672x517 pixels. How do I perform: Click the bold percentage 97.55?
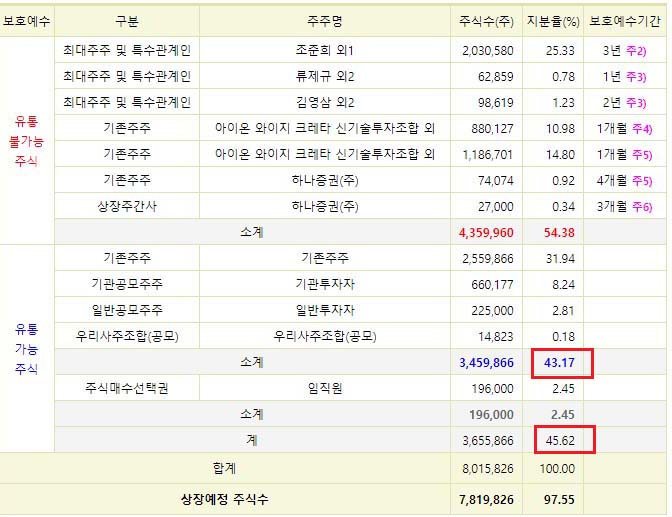(559, 499)
